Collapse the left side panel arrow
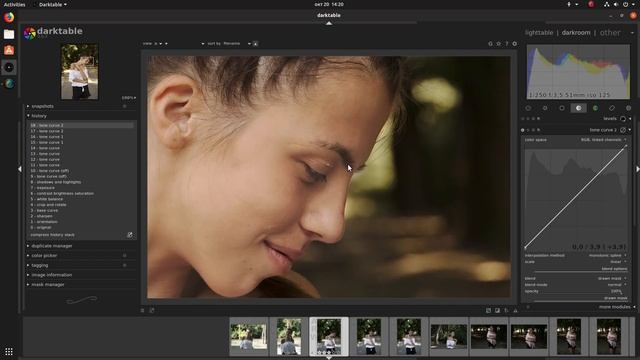Image resolution: width=640 pixels, height=360 pixels. click(x=20, y=169)
